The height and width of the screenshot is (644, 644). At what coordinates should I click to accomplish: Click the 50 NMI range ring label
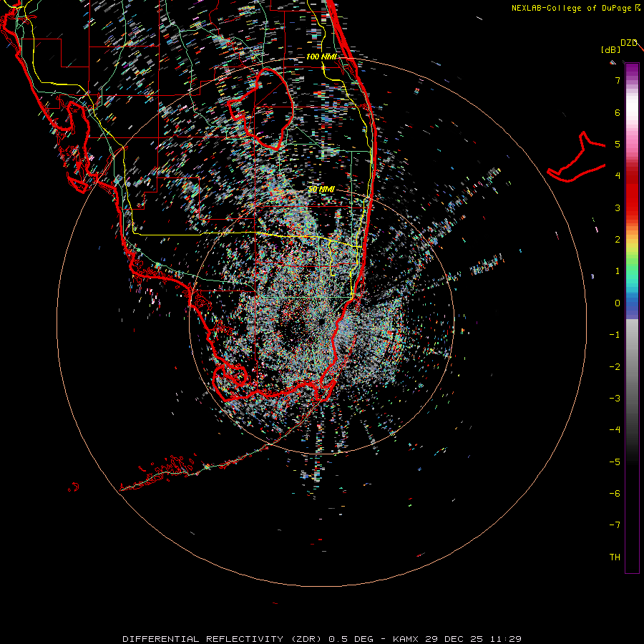pyautogui.click(x=321, y=189)
